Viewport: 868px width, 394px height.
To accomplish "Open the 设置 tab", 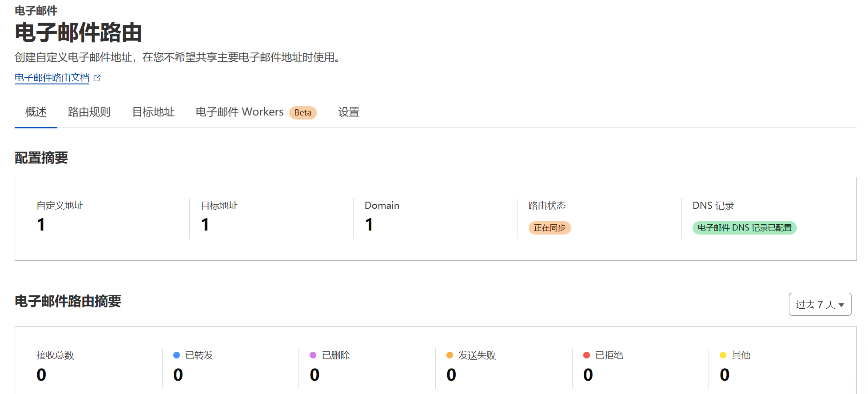I will [349, 112].
